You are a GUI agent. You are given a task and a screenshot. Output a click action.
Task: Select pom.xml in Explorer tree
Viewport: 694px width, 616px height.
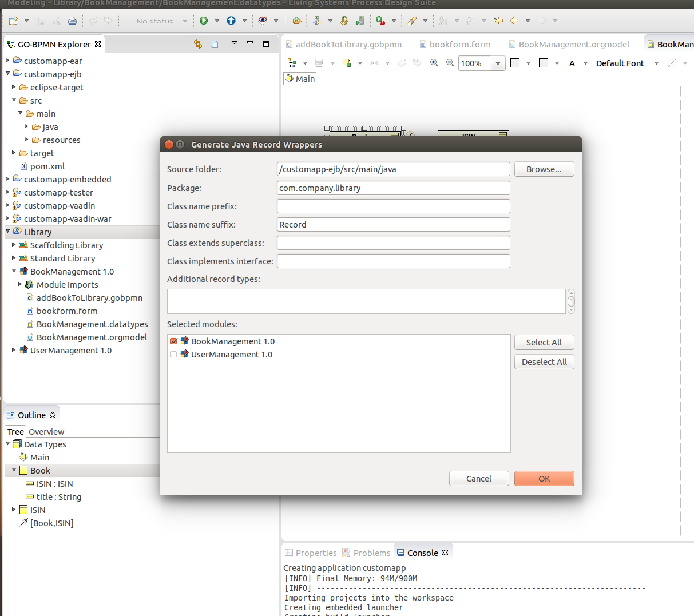(x=47, y=166)
